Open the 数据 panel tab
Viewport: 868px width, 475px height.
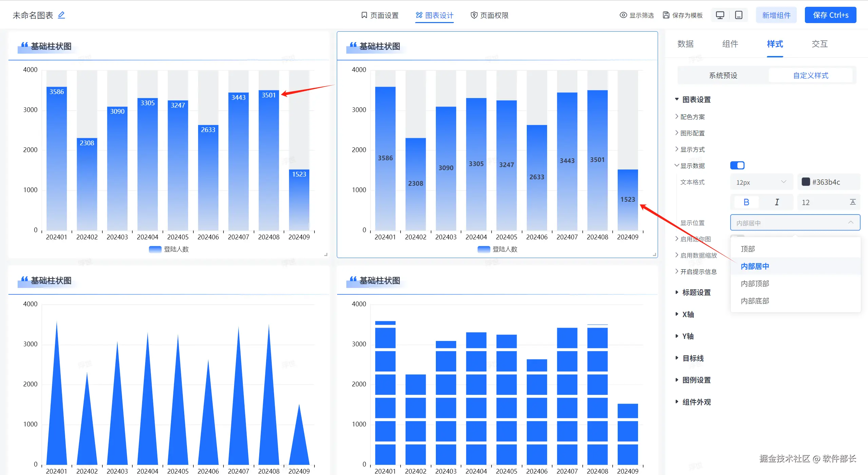685,44
